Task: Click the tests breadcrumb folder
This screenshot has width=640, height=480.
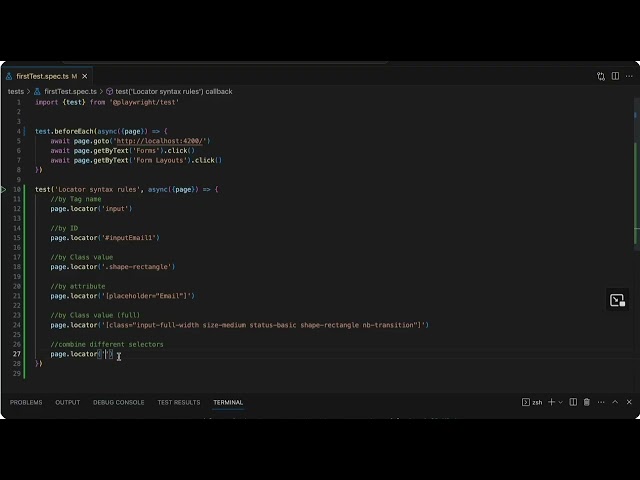Action: [16, 91]
